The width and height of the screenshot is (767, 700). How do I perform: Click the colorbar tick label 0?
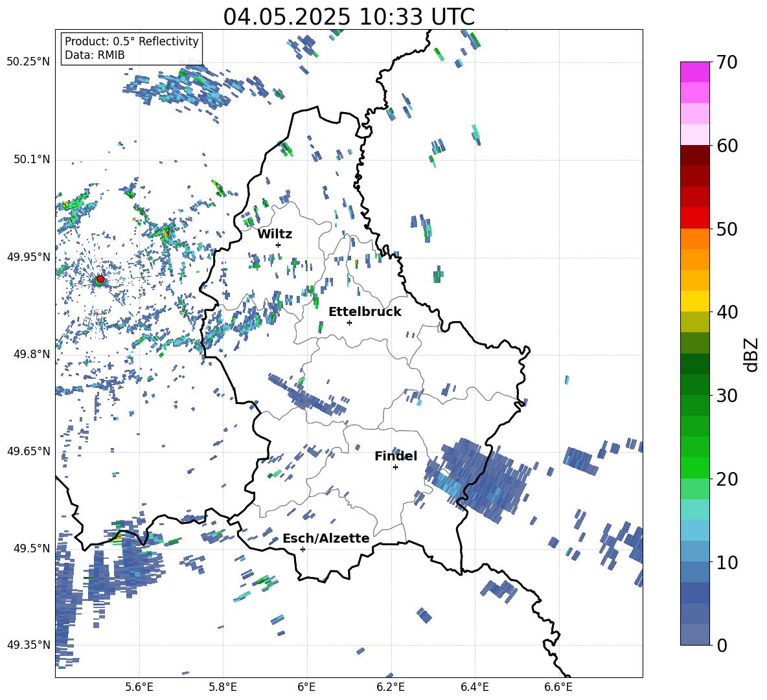[x=722, y=646]
